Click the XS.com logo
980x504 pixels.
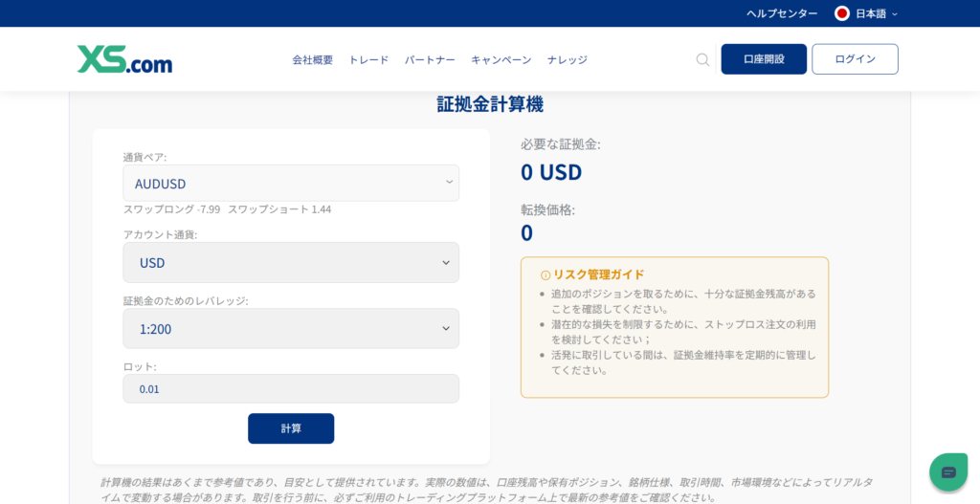pyautogui.click(x=124, y=59)
